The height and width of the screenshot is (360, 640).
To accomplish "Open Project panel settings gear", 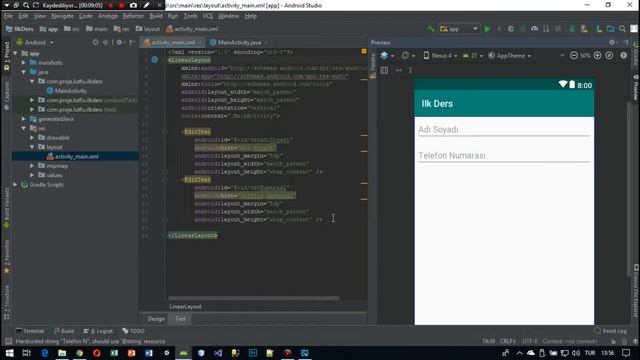I will pyautogui.click(x=119, y=42).
